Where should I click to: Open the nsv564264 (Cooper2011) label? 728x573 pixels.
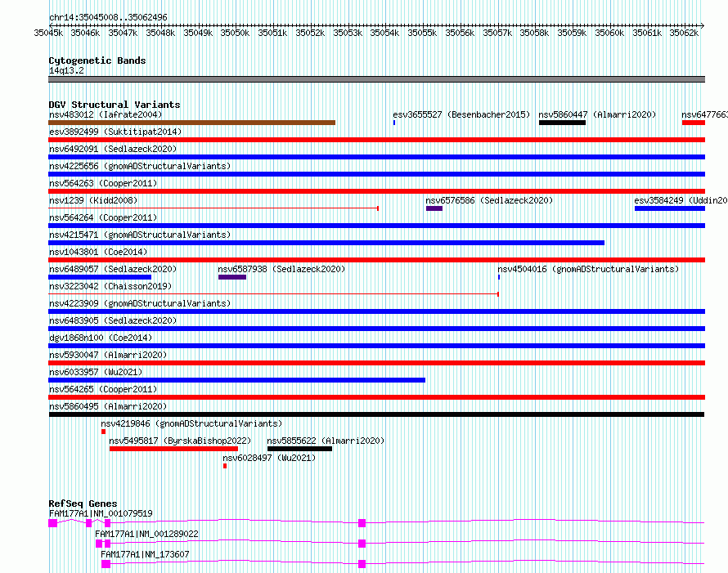103,217
